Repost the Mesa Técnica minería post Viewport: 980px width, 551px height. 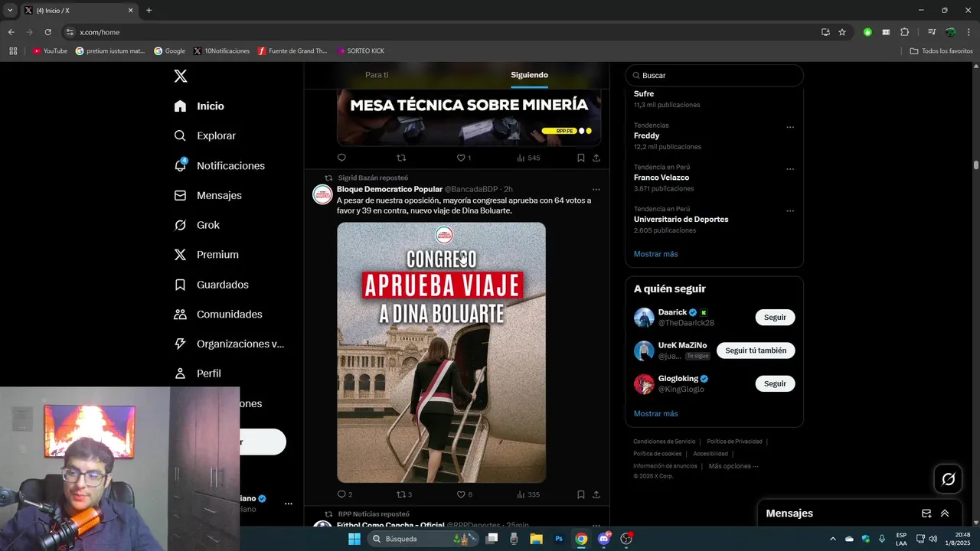[401, 158]
